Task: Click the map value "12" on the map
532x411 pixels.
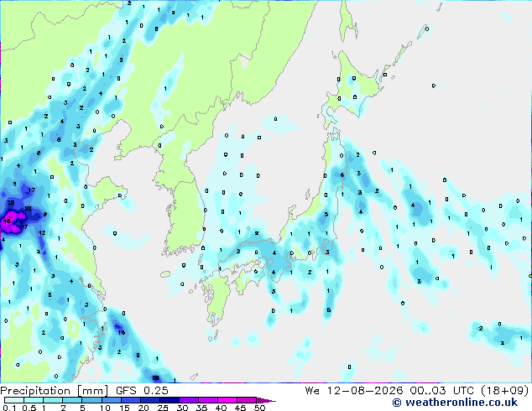Action: pyautogui.click(x=42, y=232)
